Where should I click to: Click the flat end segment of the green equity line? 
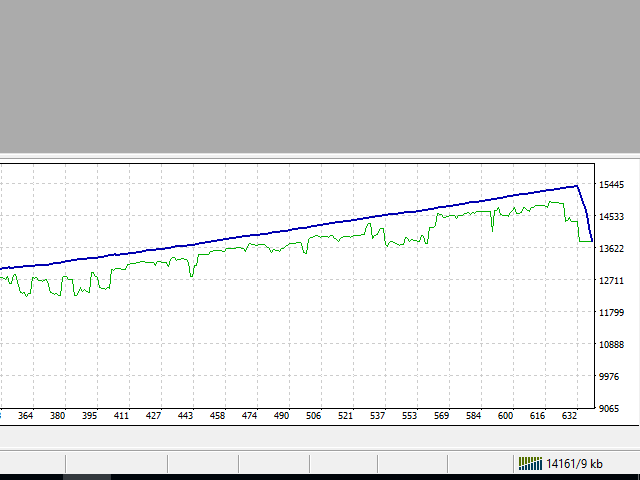click(586, 240)
